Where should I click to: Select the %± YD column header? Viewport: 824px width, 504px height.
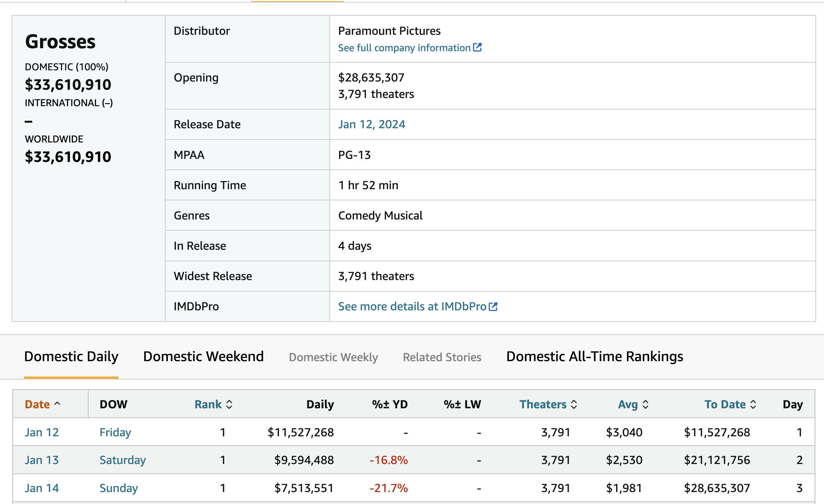click(390, 404)
